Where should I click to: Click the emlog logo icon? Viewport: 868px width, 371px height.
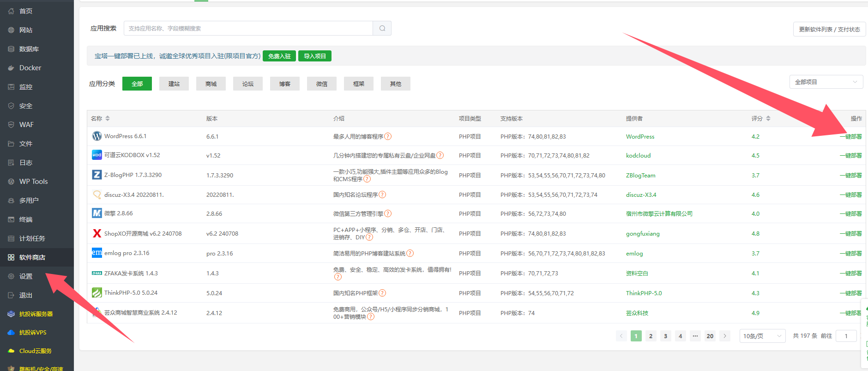(x=97, y=253)
